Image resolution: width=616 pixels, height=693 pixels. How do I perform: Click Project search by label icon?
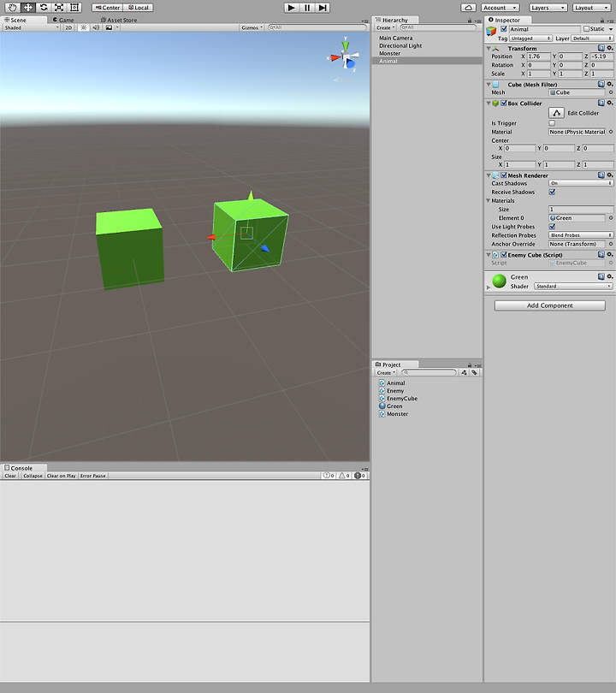tap(474, 372)
